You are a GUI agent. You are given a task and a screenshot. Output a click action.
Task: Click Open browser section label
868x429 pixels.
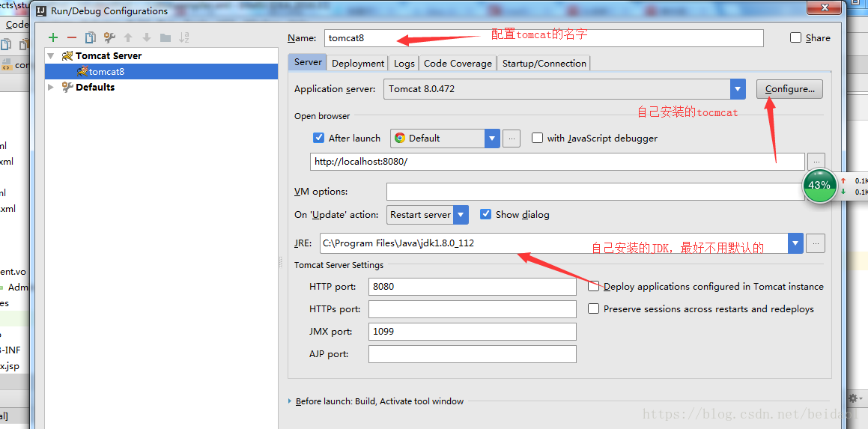pos(322,116)
